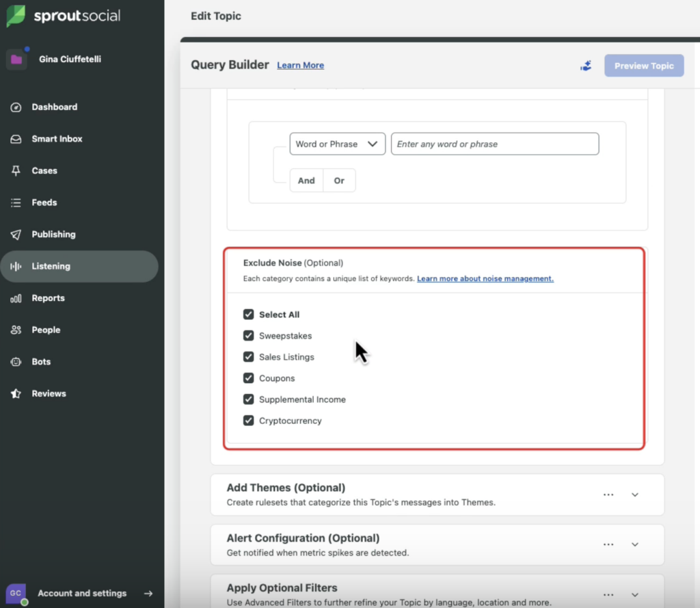Uncheck the Select All checkbox
The width and height of the screenshot is (700, 608).
coord(249,314)
